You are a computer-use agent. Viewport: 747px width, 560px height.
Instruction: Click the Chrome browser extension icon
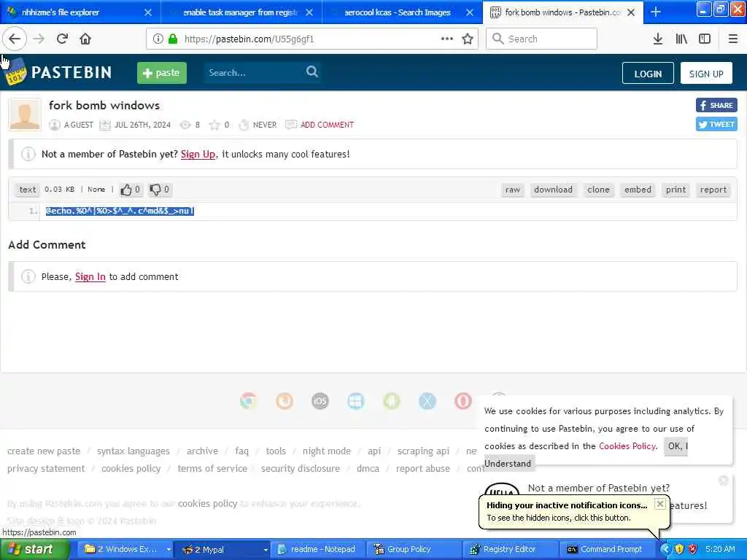[x=248, y=401]
